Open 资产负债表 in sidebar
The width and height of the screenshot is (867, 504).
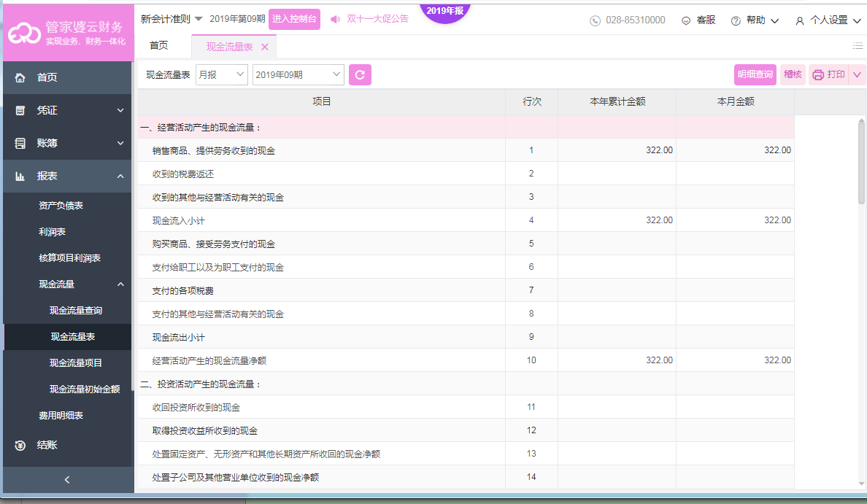[x=61, y=206]
